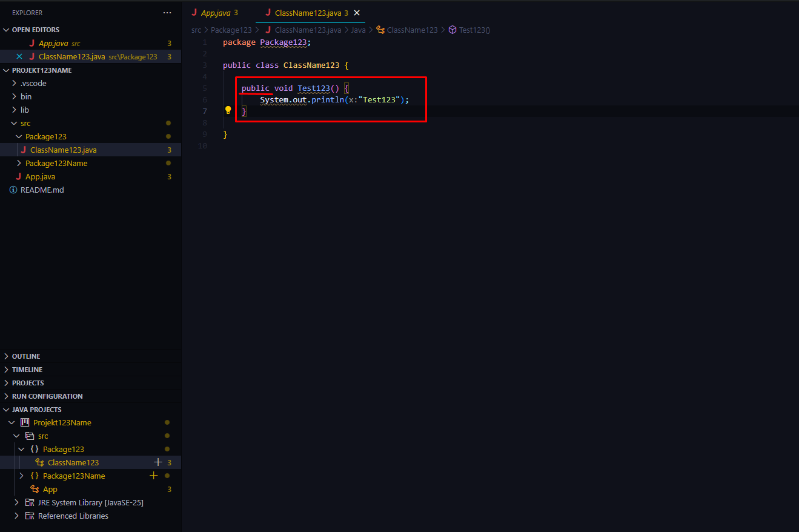Open the Explorer more actions ellipsis
This screenshot has height=532, width=799.
tap(167, 13)
